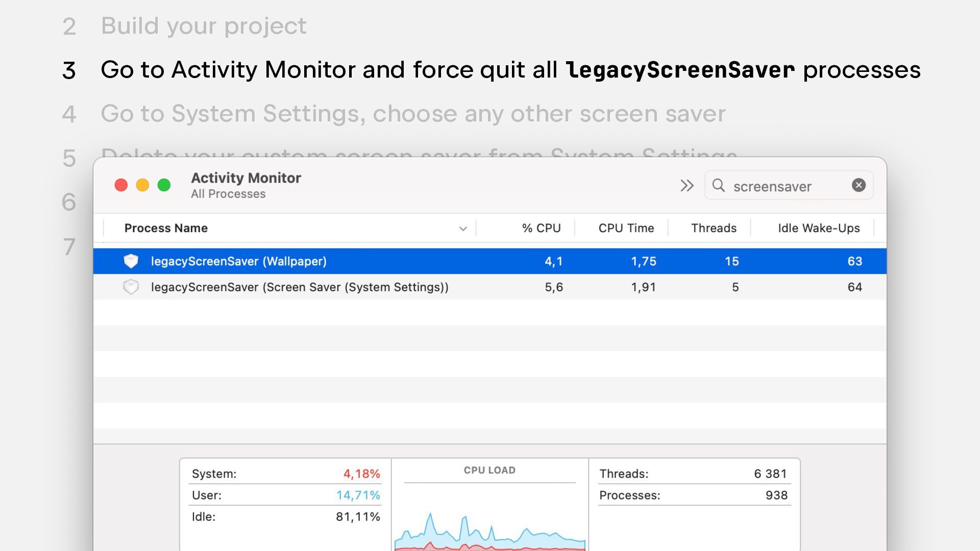This screenshot has height=551, width=980.
Task: Click step 4 Go to System Settings text
Action: pyautogui.click(x=412, y=113)
